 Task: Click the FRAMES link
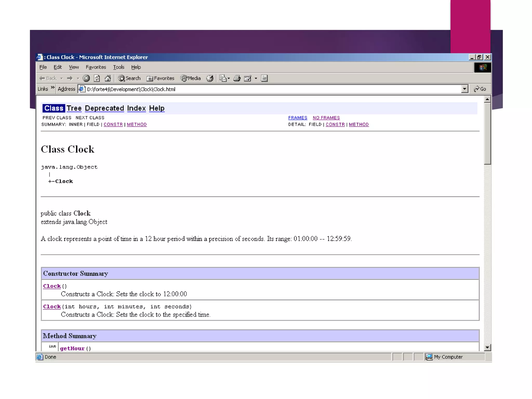point(298,118)
